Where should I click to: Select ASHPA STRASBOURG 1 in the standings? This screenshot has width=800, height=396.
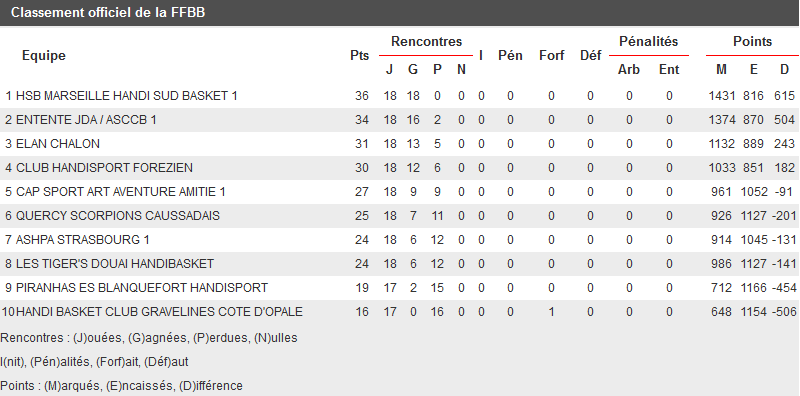coord(82,240)
